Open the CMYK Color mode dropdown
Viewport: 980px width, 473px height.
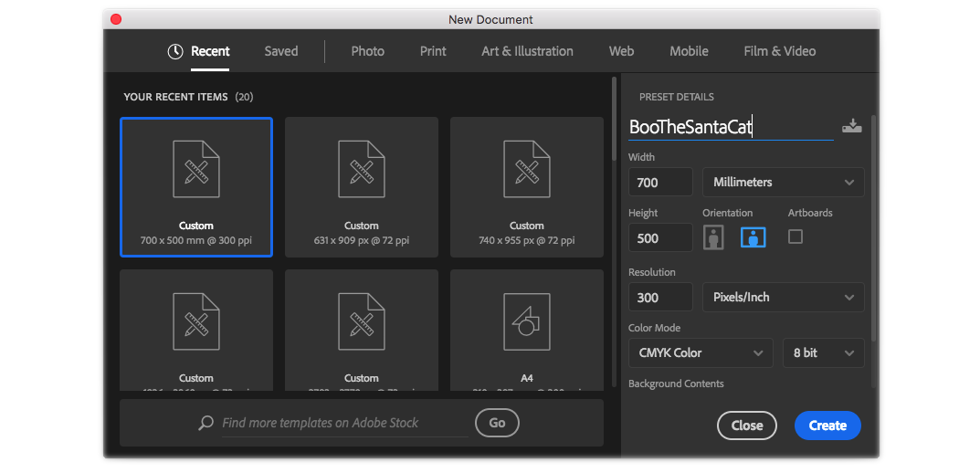tap(701, 352)
